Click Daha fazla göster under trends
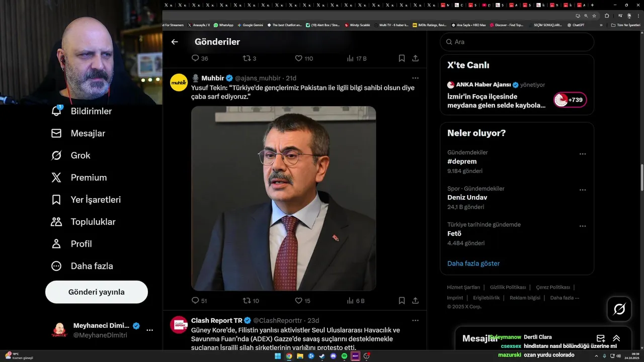Screen dimensions: 644x362 point(473,263)
